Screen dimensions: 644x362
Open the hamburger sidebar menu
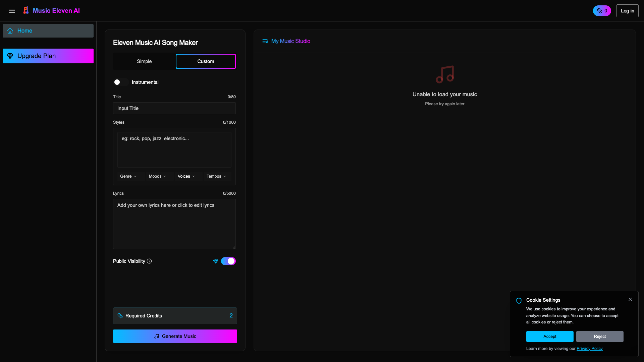click(x=12, y=11)
